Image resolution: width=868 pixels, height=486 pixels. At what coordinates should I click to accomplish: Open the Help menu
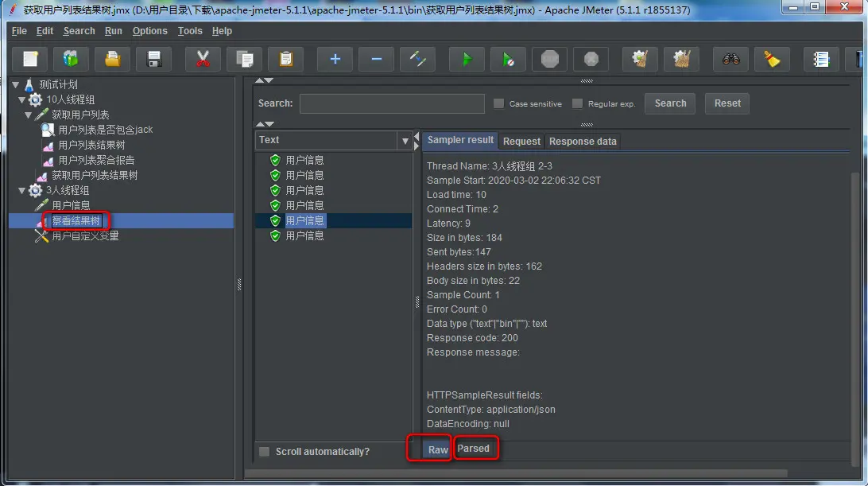point(222,31)
